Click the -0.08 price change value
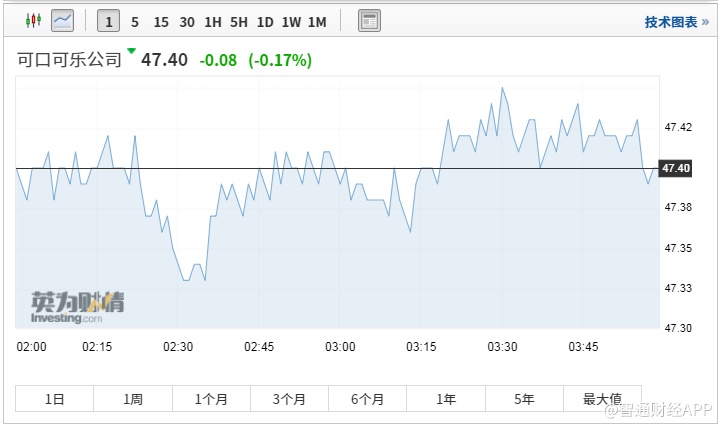This screenshot has width=722, height=429. point(218,60)
